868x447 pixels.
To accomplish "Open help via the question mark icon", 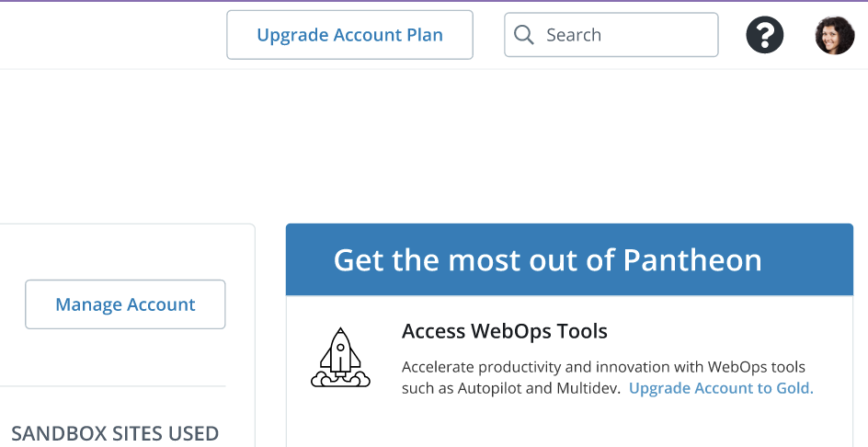I will coord(764,35).
